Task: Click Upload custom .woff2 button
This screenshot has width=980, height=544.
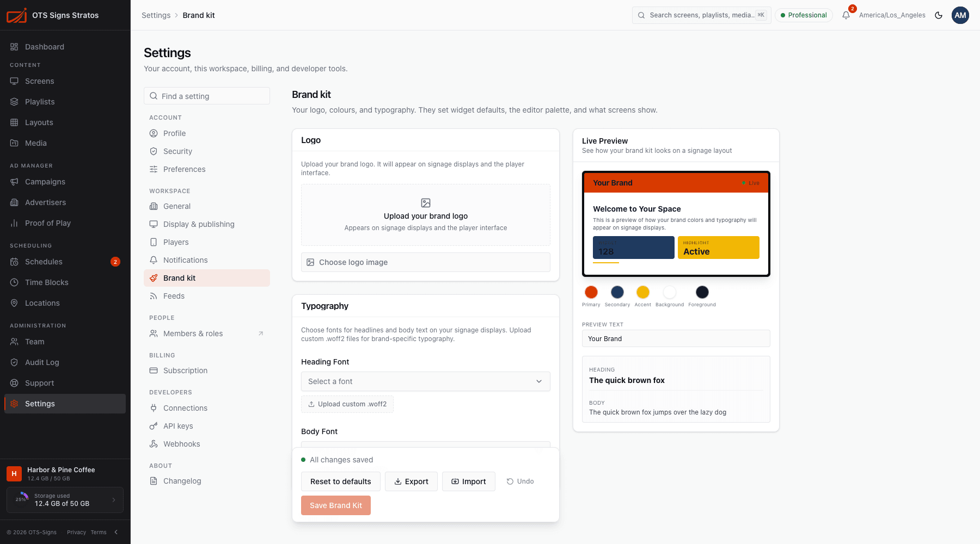Action: (x=347, y=404)
